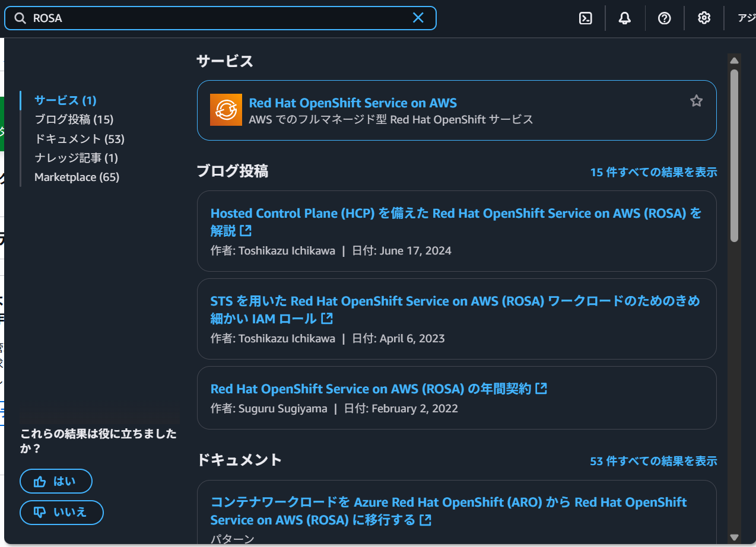
Task: Click the はい feedback button
Action: 56,481
